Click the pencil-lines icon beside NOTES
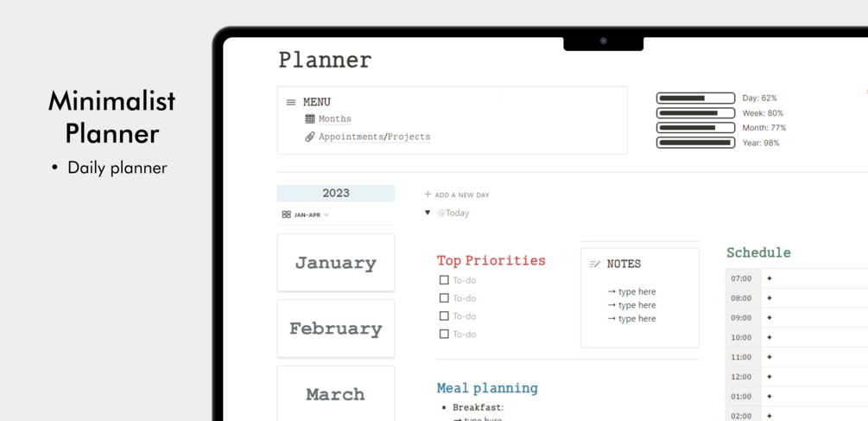 click(x=594, y=264)
